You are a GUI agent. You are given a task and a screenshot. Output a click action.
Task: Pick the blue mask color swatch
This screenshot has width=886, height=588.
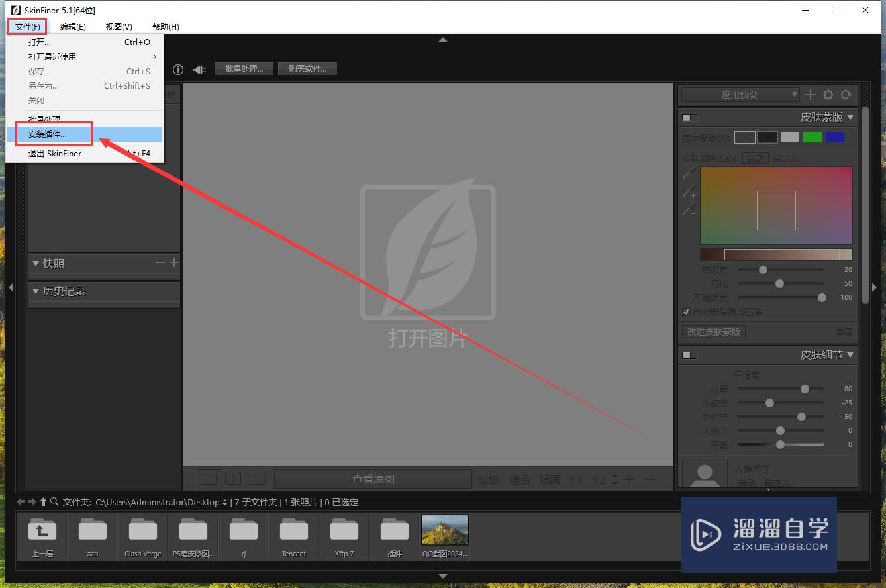click(x=835, y=137)
